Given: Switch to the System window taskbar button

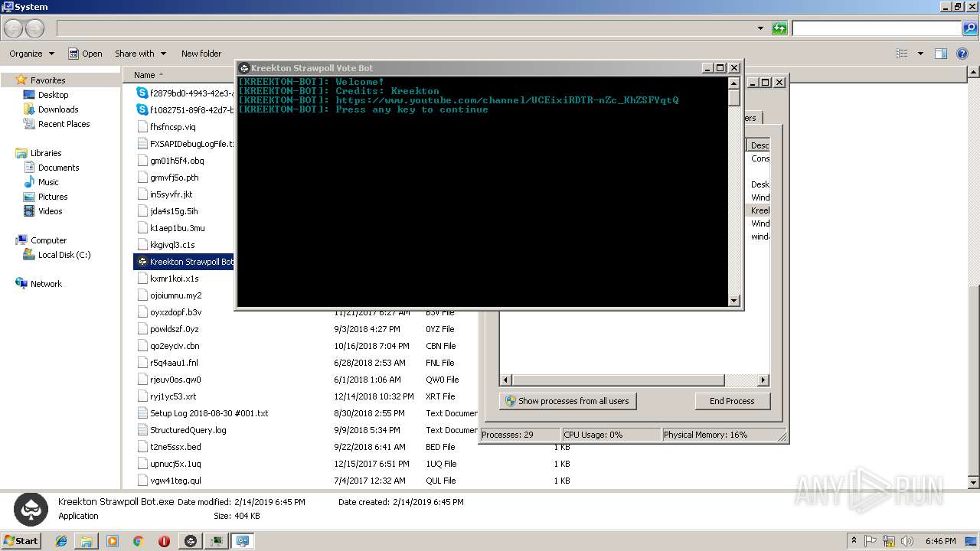Looking at the screenshot, I should pos(243,541).
